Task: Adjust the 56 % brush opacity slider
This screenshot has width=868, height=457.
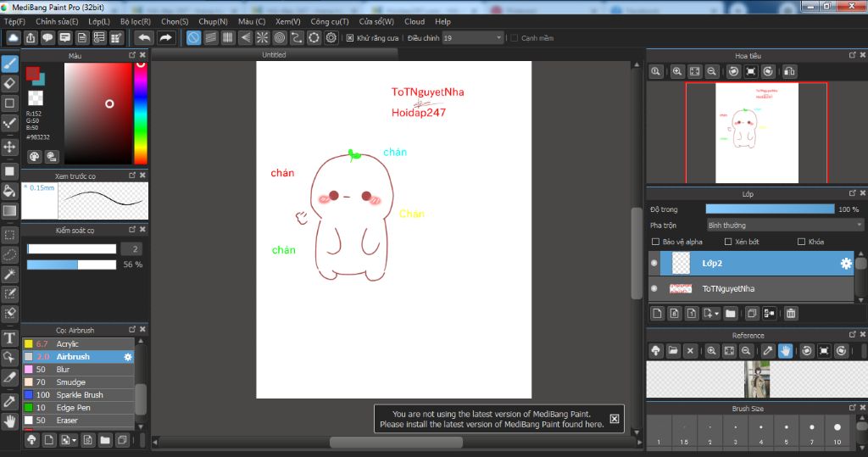Action: [71, 265]
